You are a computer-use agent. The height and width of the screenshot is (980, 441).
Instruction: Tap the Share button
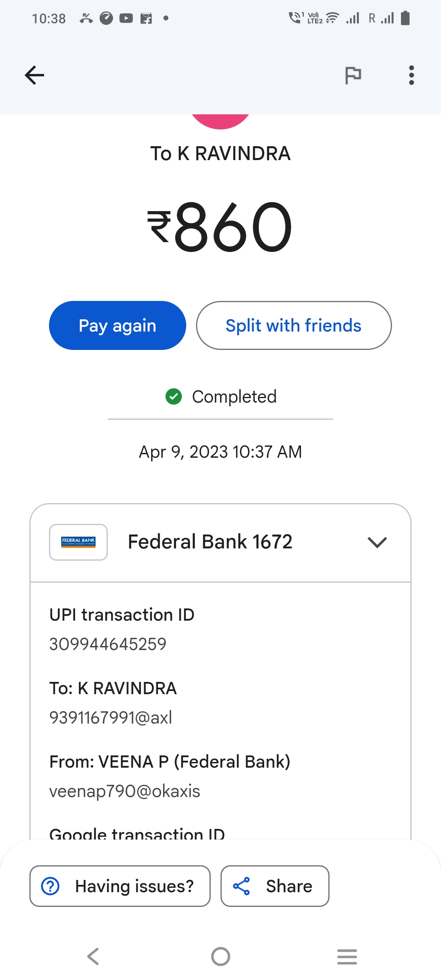(x=275, y=886)
